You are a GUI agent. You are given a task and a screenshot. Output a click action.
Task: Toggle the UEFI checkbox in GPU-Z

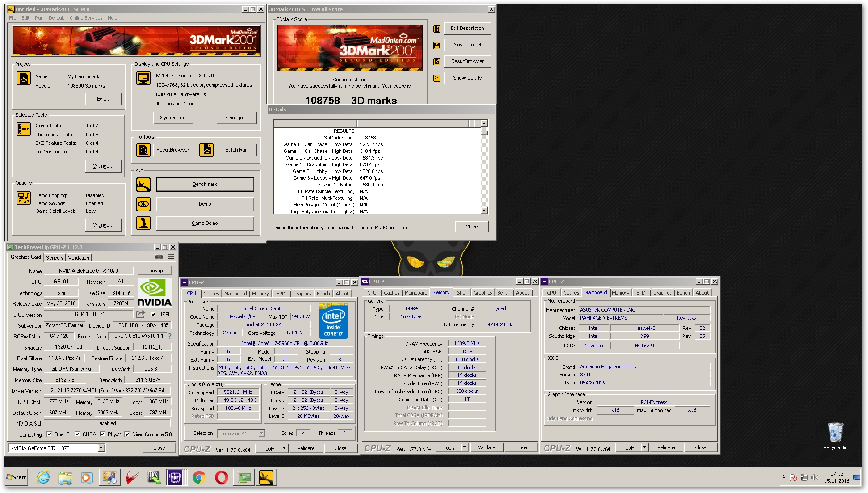click(x=153, y=314)
